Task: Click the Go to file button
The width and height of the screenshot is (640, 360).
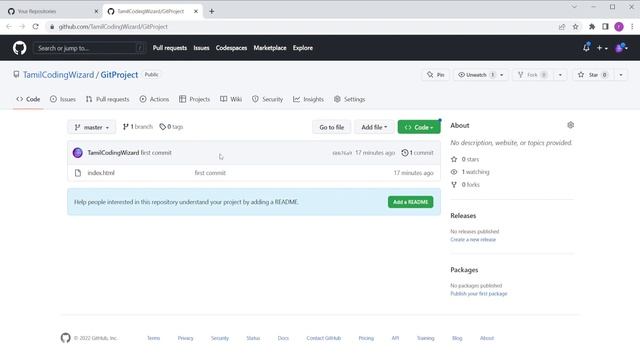Action: (331, 127)
